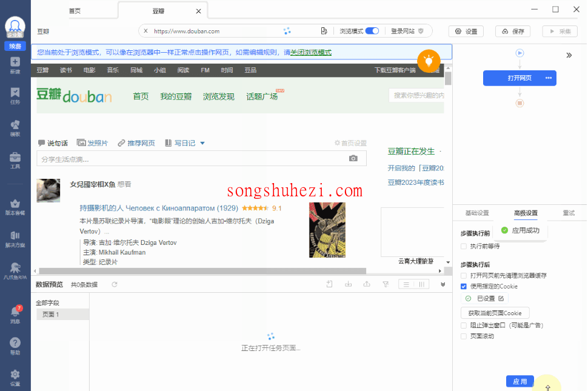Click the 采集 button

[560, 32]
